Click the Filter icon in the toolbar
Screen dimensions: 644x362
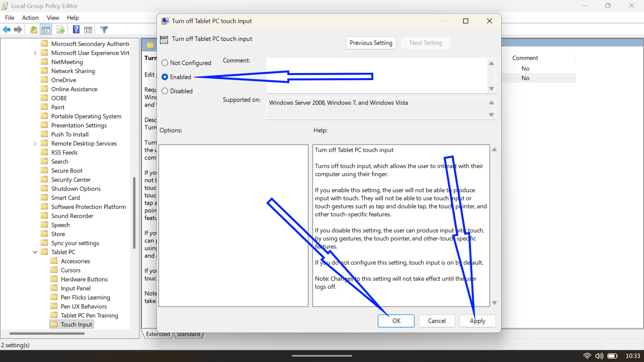click(x=104, y=29)
